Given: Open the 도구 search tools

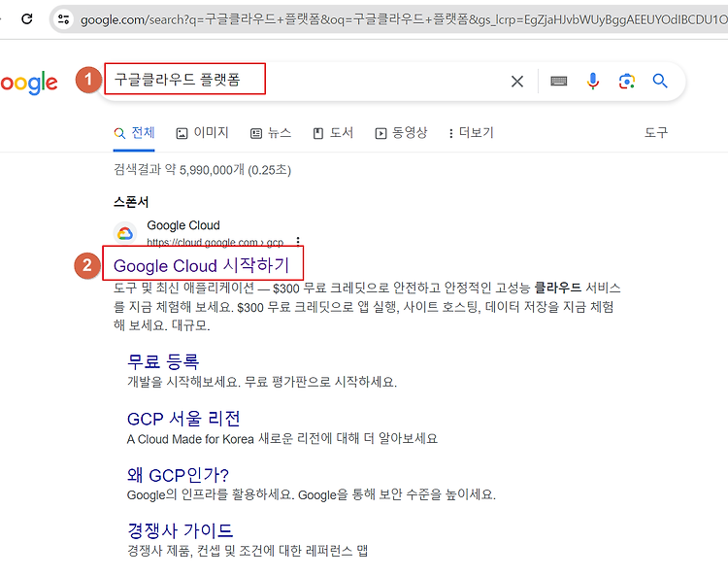Looking at the screenshot, I should pos(655,133).
